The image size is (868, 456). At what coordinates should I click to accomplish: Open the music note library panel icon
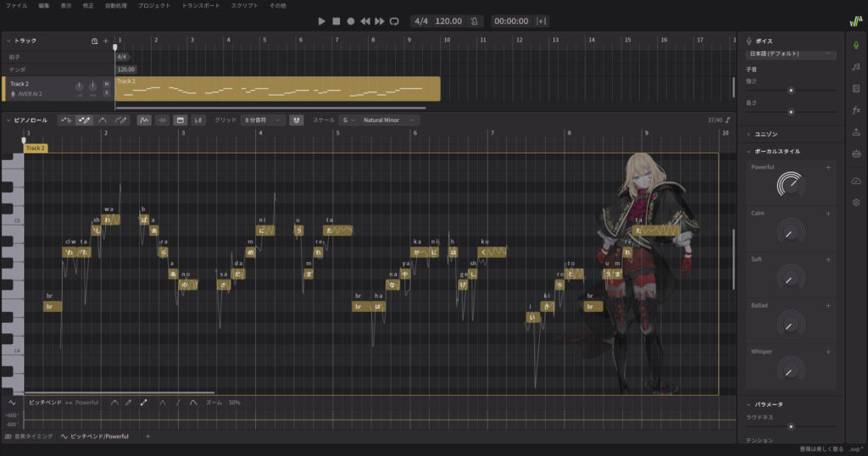(x=855, y=66)
